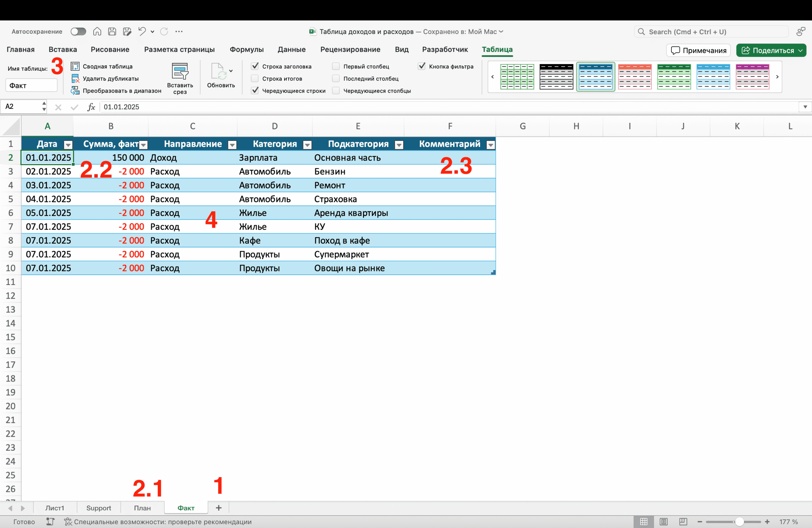
Task: Uncheck Строка заголовка checkbox
Action: point(255,66)
